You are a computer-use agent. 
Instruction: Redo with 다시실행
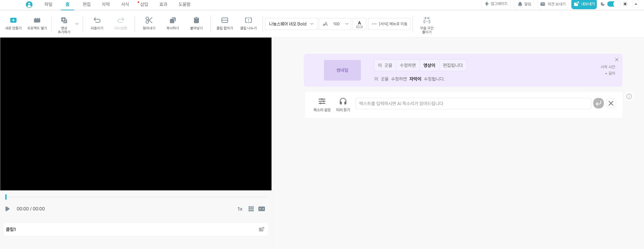[121, 23]
